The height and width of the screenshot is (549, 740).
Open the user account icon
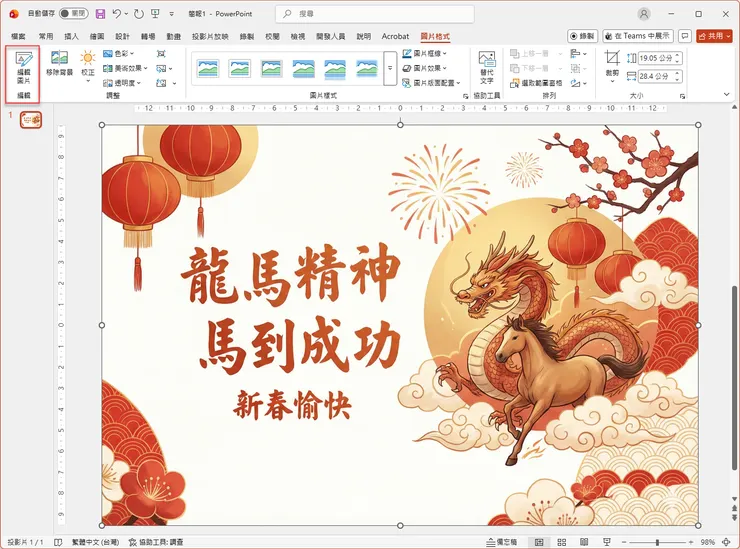pos(644,14)
